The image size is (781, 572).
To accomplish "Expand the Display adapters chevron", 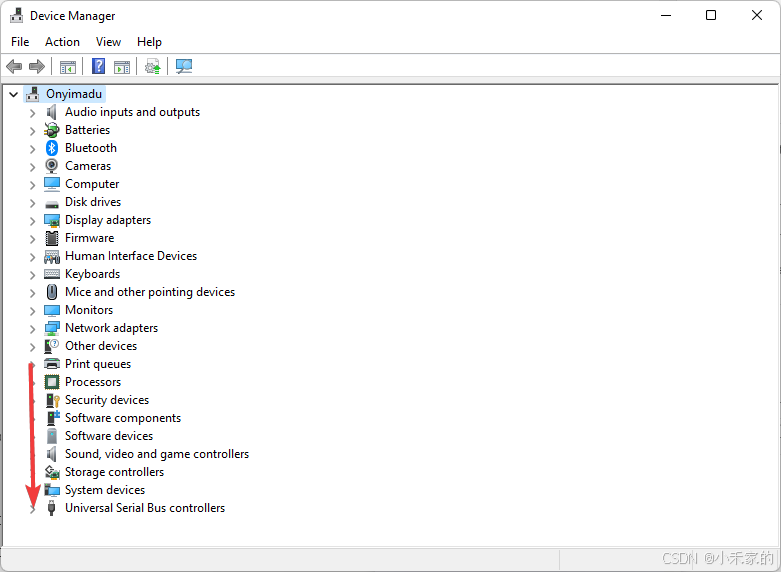I will coord(32,221).
